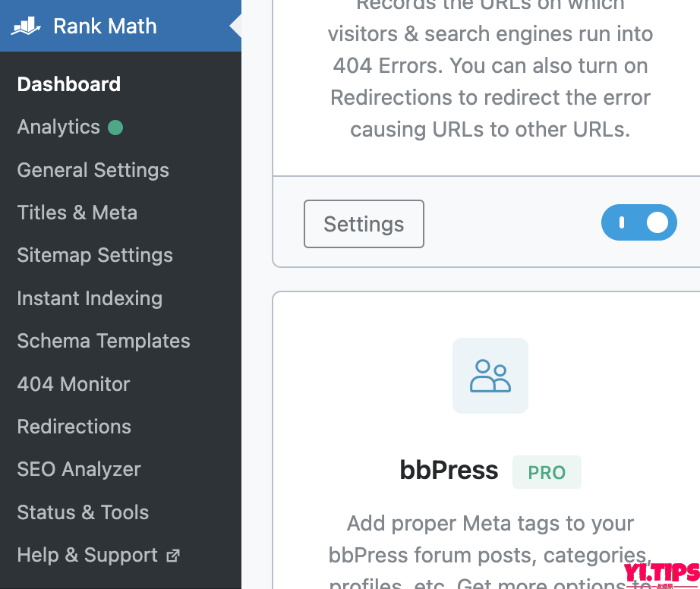
Task: Click the green Analytics status dot
Action: coord(115,128)
